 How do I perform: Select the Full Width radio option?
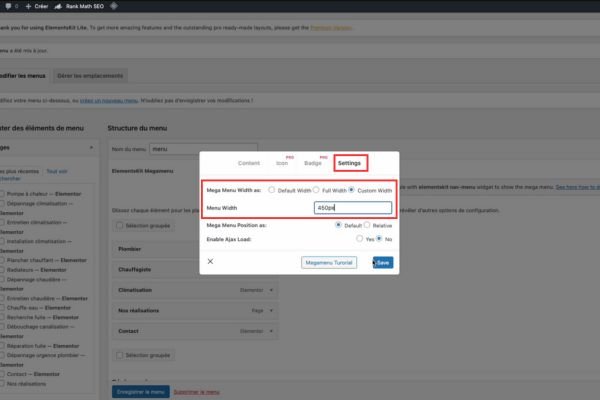click(x=316, y=189)
